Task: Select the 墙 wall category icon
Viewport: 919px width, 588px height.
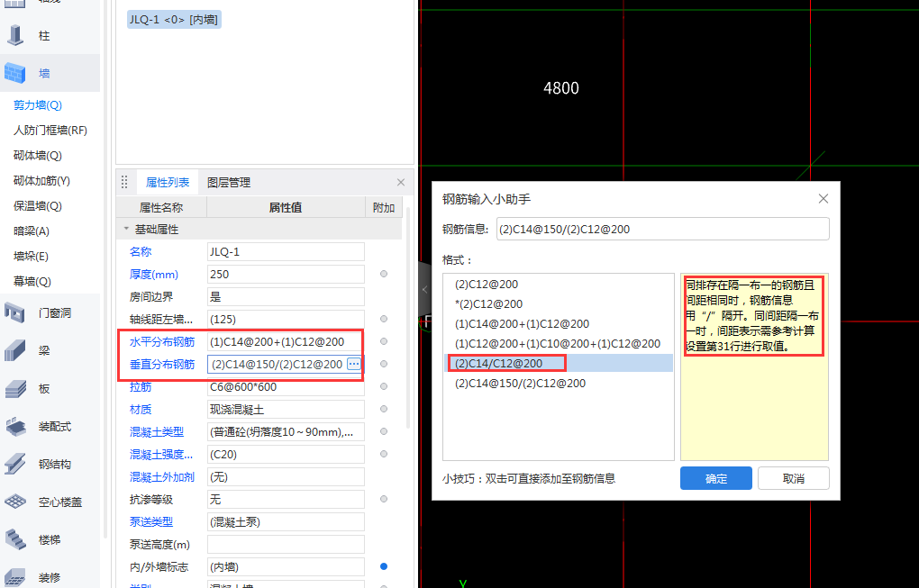Action: coord(15,73)
